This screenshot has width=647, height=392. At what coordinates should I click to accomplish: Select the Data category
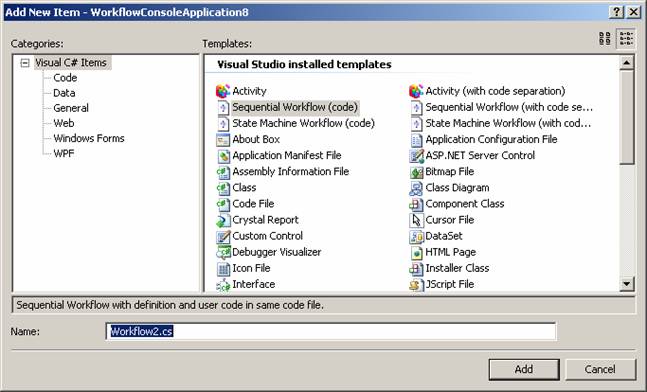[64, 93]
